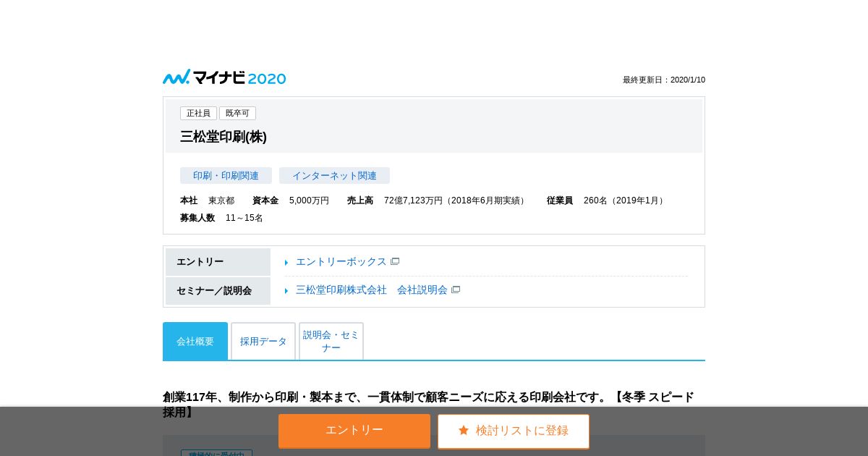This screenshot has height=456, width=868.
Task: Open the エントリーボックス link
Action: coord(341,261)
